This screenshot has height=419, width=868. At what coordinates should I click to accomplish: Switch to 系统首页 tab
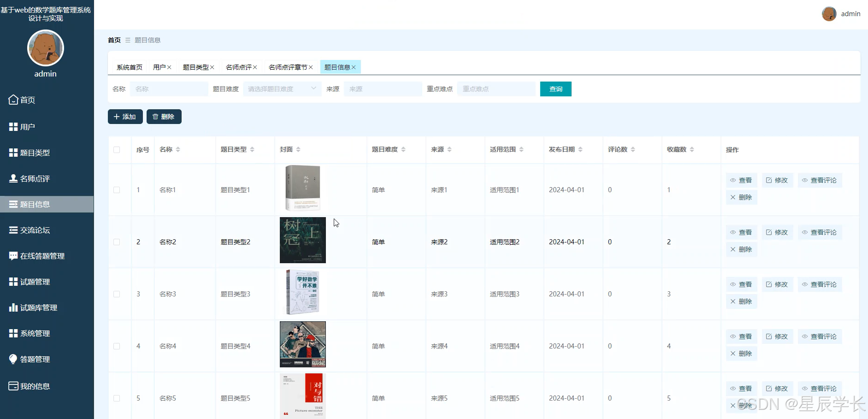(130, 67)
